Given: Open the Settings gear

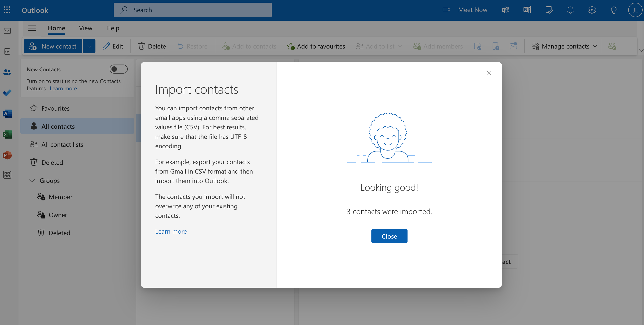Looking at the screenshot, I should pyautogui.click(x=592, y=10).
